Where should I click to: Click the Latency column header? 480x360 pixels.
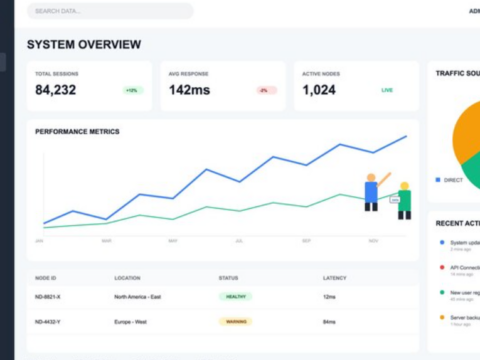coord(335,278)
